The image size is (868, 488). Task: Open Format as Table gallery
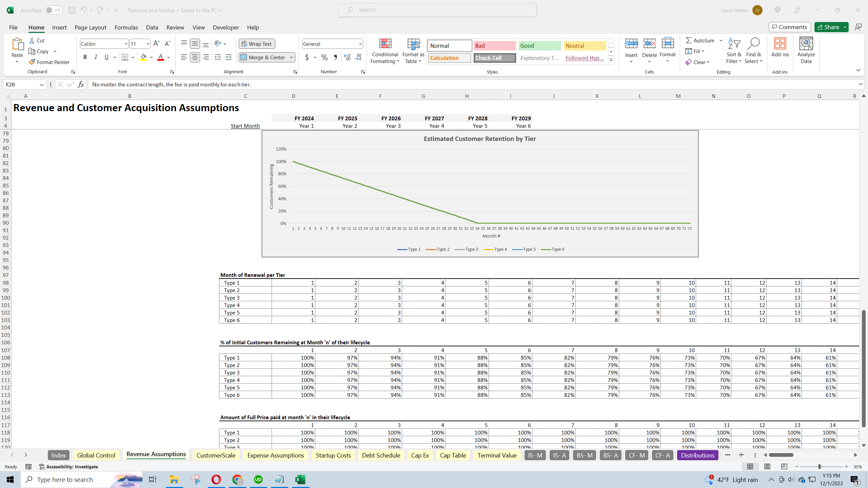click(413, 51)
